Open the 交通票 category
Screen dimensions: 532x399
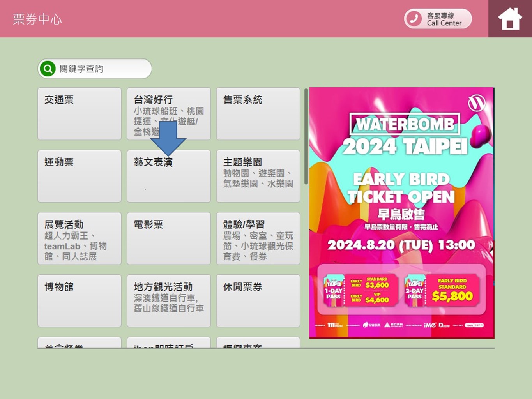[80, 114]
